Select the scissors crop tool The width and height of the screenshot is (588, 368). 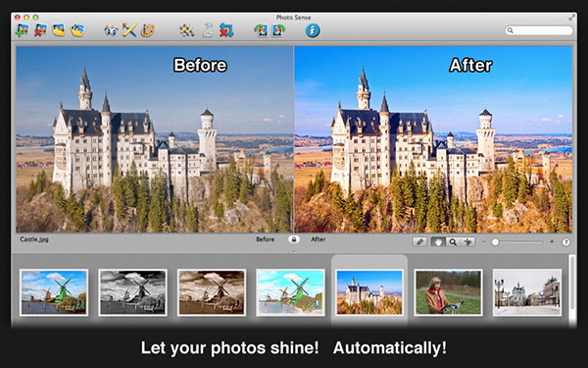click(467, 242)
